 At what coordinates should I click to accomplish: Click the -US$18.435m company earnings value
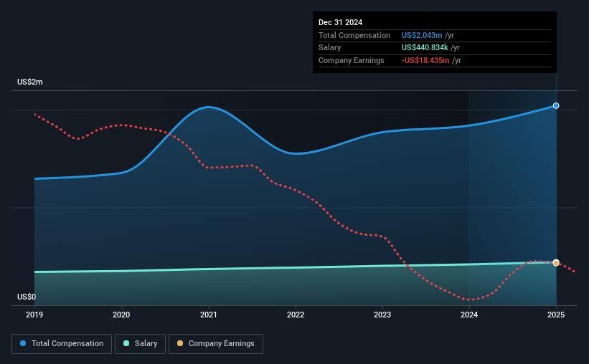click(425, 60)
